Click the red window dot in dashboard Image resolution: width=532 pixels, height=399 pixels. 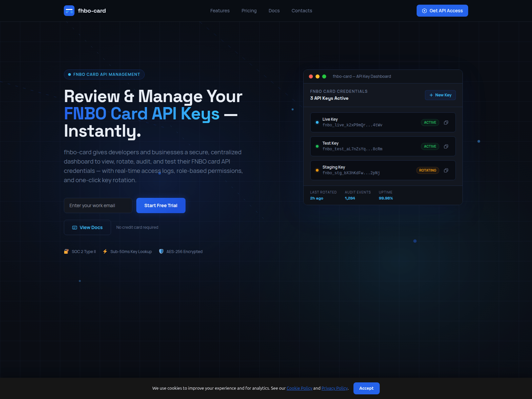[311, 76]
